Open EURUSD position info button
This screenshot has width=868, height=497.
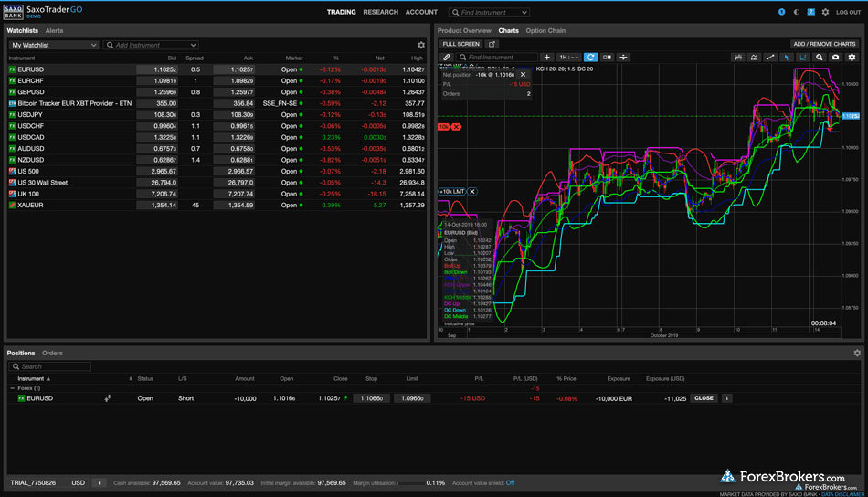[727, 398]
